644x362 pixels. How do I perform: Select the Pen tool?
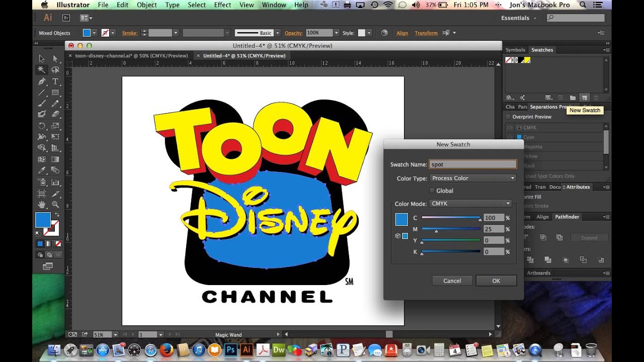(x=42, y=81)
